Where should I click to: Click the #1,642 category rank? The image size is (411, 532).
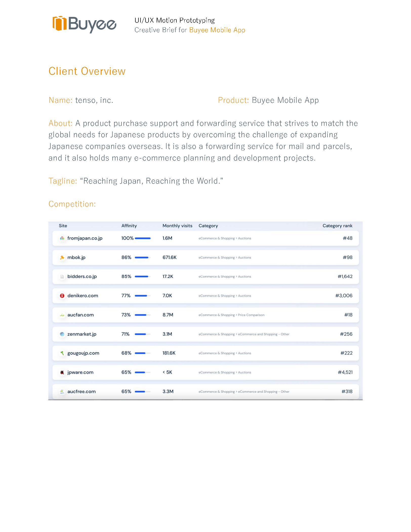345,277
